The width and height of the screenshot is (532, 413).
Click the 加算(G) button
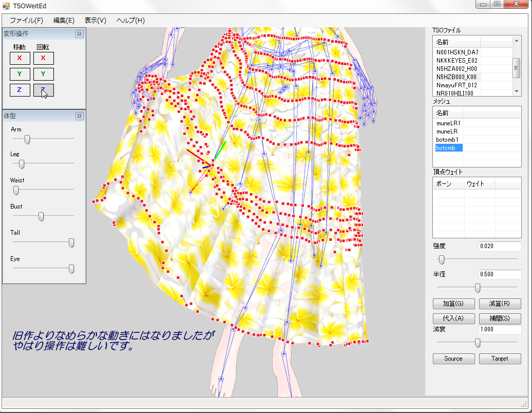[x=453, y=304]
